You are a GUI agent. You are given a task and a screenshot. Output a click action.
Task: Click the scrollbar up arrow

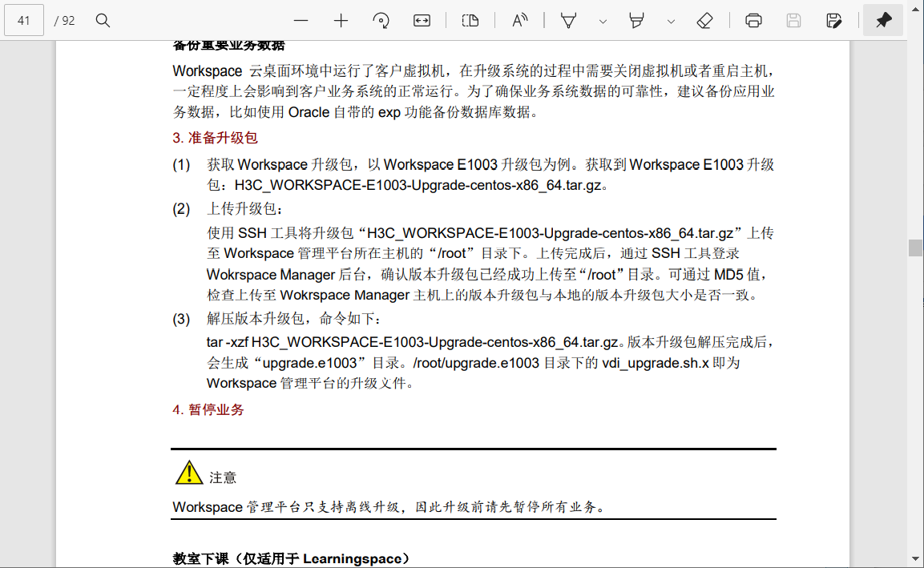tap(915, 9)
